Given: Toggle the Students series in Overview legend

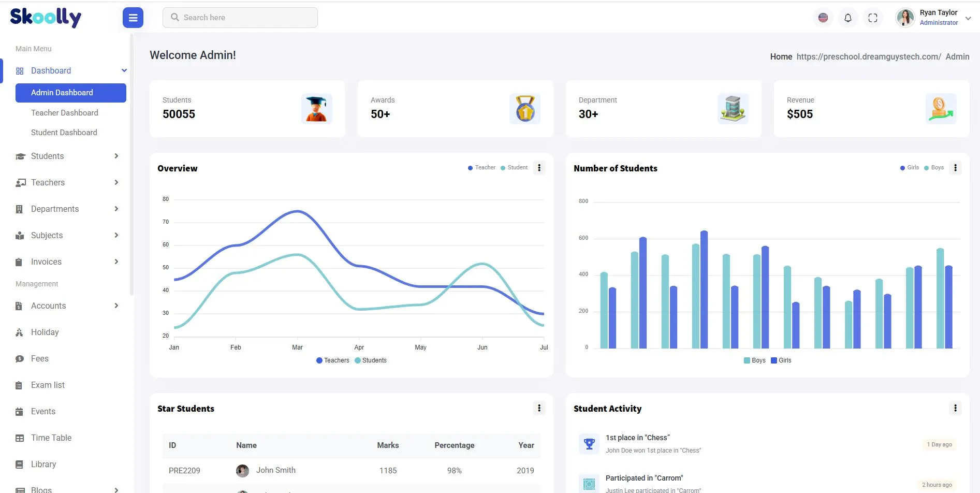Looking at the screenshot, I should pos(371,360).
